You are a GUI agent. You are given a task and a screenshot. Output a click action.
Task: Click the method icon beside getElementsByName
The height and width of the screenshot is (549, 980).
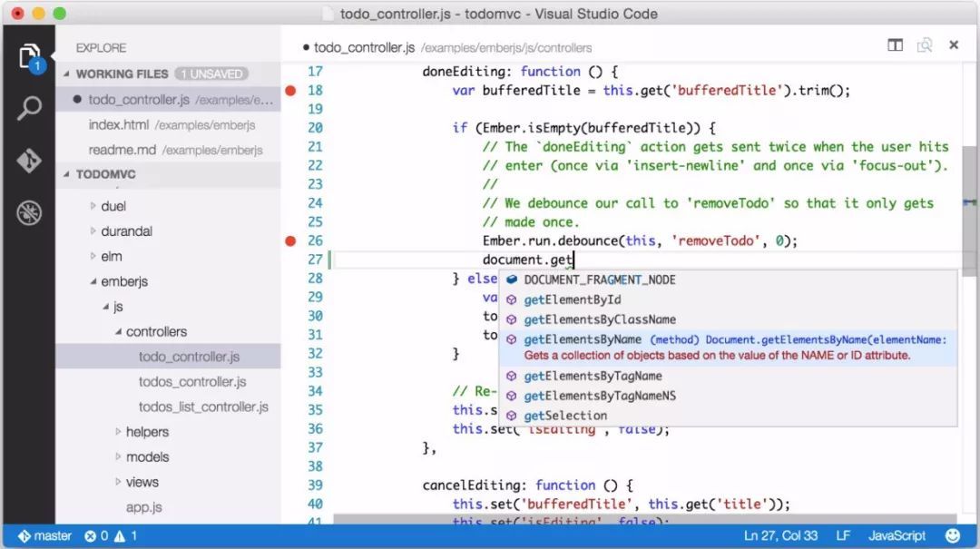point(511,339)
